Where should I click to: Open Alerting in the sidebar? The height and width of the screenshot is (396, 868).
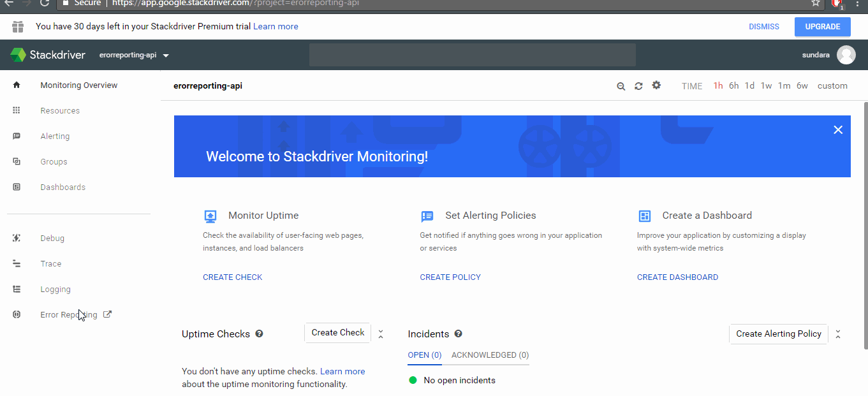coord(55,136)
